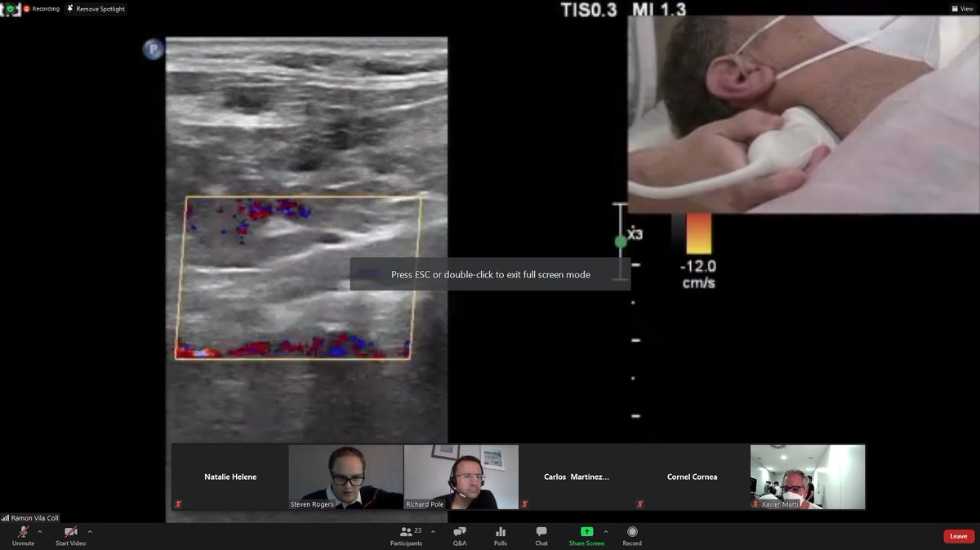Leave the meeting
Image resolution: width=980 pixels, height=550 pixels.
[x=959, y=536]
